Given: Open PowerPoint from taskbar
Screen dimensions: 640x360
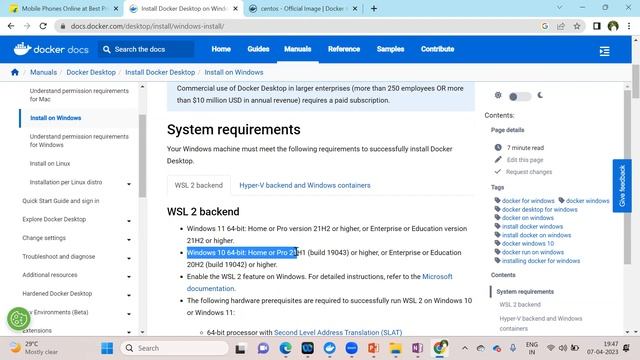Looking at the screenshot, I should (x=373, y=348).
